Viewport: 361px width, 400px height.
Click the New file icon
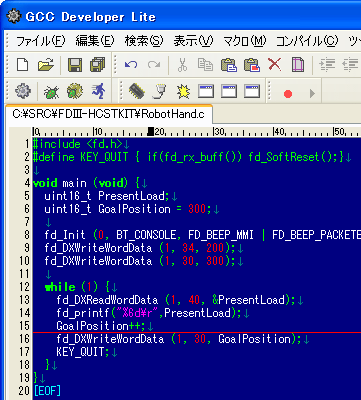tap(23, 64)
